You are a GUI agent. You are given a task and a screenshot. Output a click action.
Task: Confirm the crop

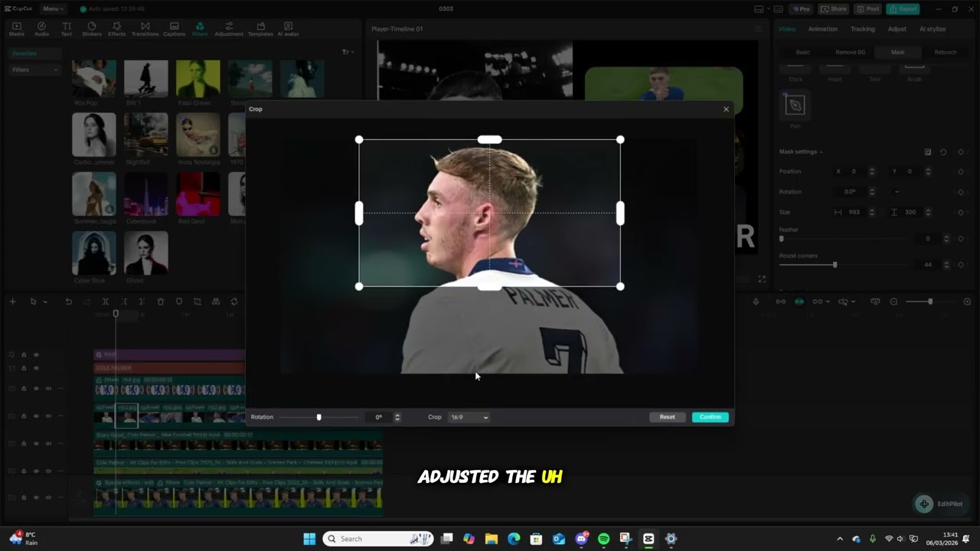click(x=710, y=417)
